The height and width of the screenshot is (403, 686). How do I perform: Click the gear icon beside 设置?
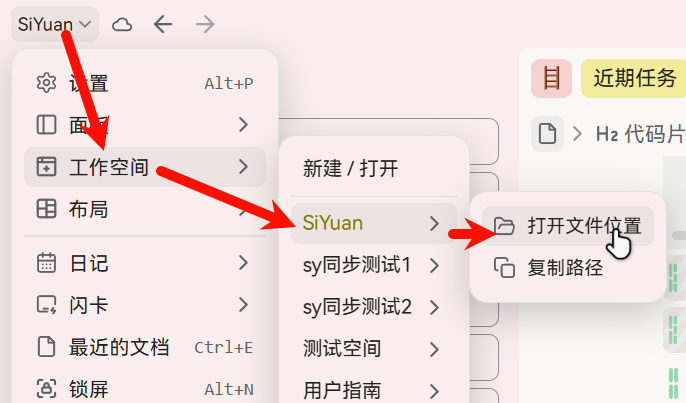(x=46, y=83)
